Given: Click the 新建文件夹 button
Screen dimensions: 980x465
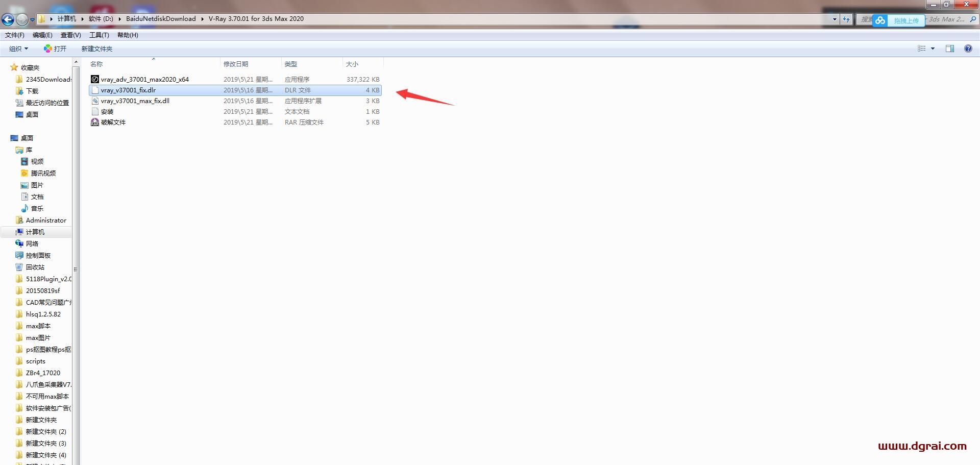Looking at the screenshot, I should (x=96, y=48).
